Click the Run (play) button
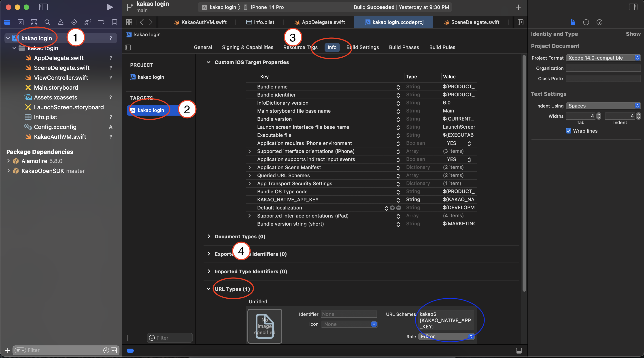The height and width of the screenshot is (358, 644). click(x=110, y=7)
